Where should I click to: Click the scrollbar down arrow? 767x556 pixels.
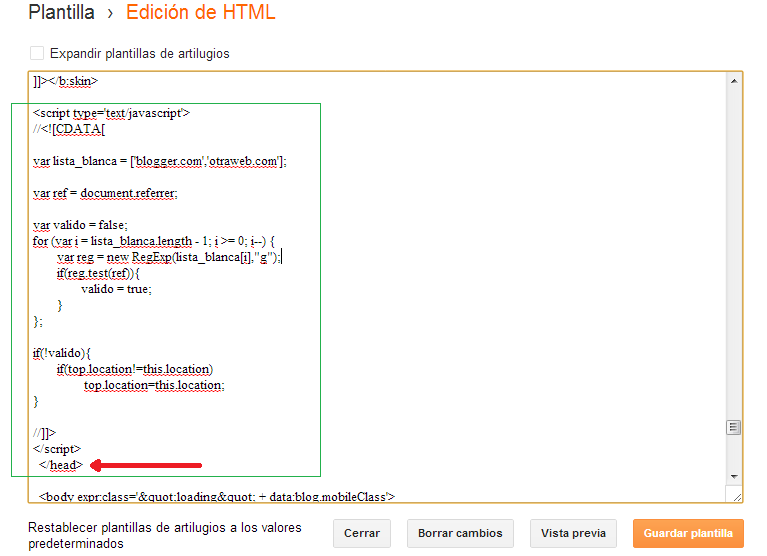point(734,476)
